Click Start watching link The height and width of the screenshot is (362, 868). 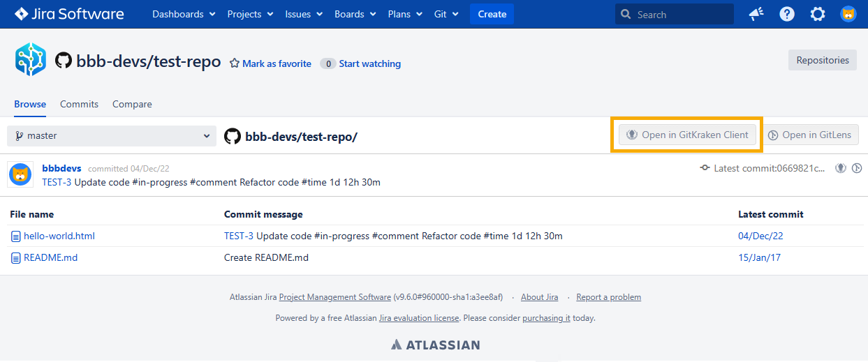pyautogui.click(x=369, y=63)
